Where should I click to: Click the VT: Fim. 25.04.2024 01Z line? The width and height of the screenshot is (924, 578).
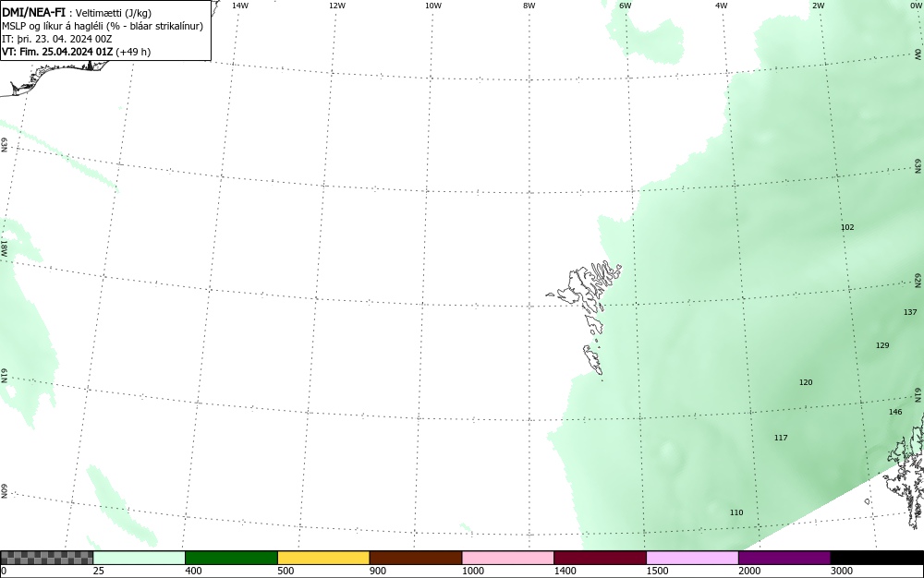(x=76, y=52)
